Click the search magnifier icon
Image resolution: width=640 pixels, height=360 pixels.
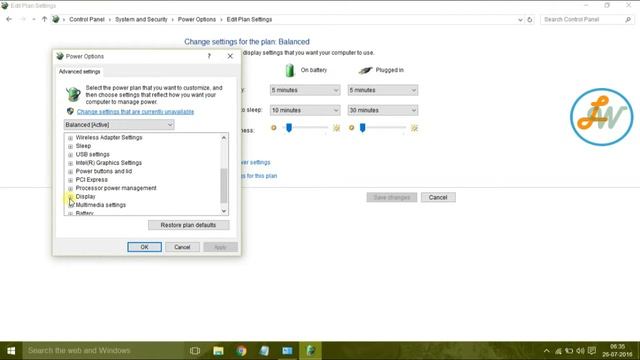coord(628,20)
